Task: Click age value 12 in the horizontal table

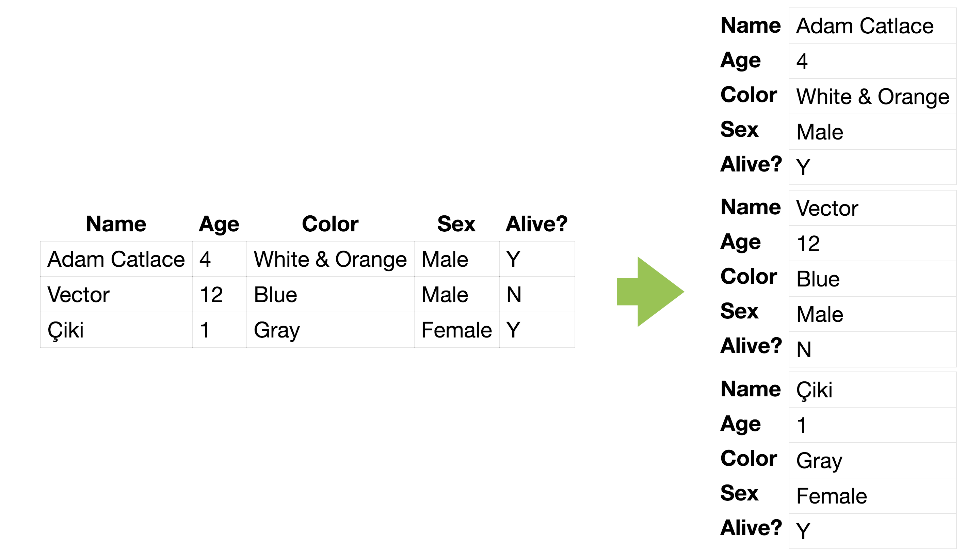Action: pos(211,295)
